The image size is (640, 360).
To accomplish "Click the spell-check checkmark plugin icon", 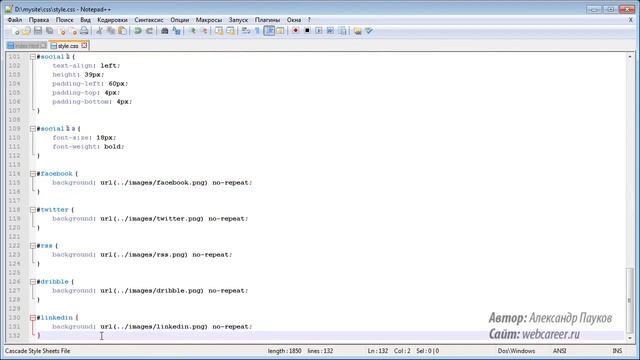I will click(x=369, y=31).
